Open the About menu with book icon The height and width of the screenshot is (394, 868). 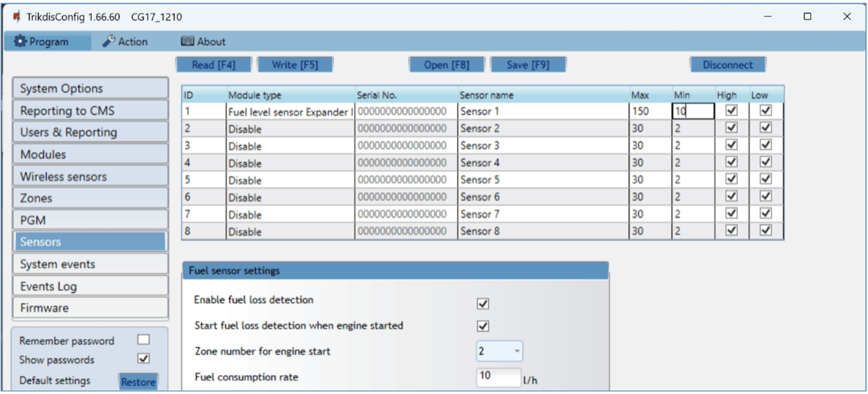pos(203,42)
